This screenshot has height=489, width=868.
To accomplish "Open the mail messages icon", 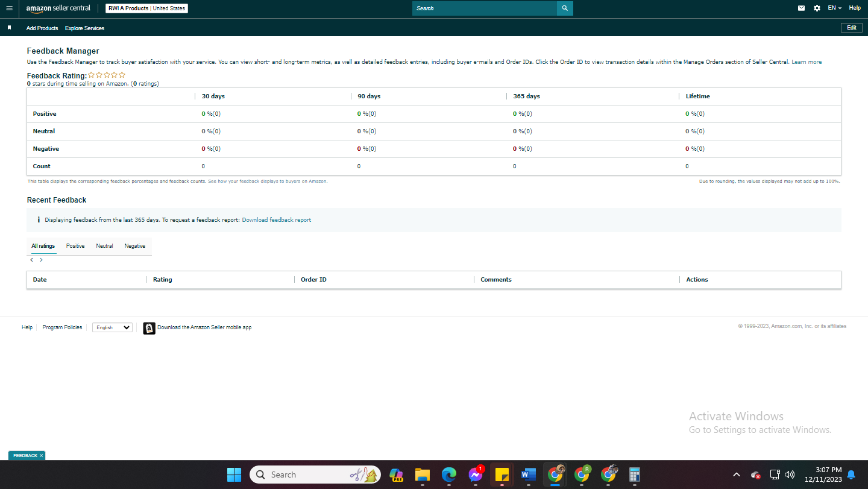I will (x=801, y=8).
